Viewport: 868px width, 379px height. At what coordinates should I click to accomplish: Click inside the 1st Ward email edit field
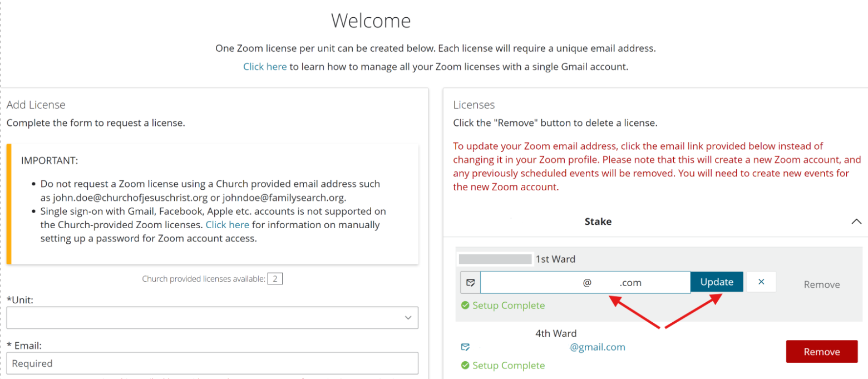[584, 282]
